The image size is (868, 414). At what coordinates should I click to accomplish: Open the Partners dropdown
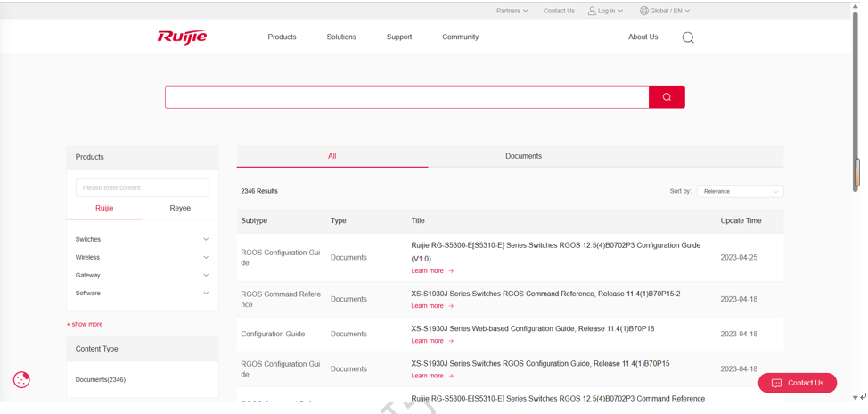[512, 11]
